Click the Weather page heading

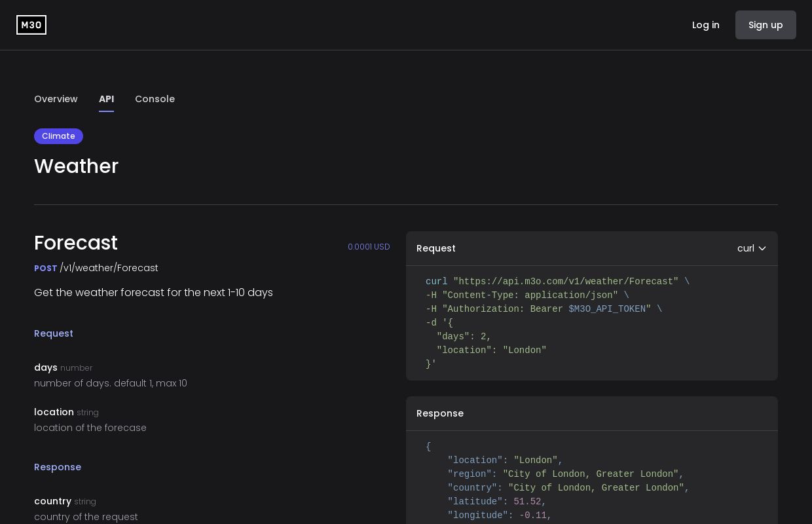click(x=76, y=166)
